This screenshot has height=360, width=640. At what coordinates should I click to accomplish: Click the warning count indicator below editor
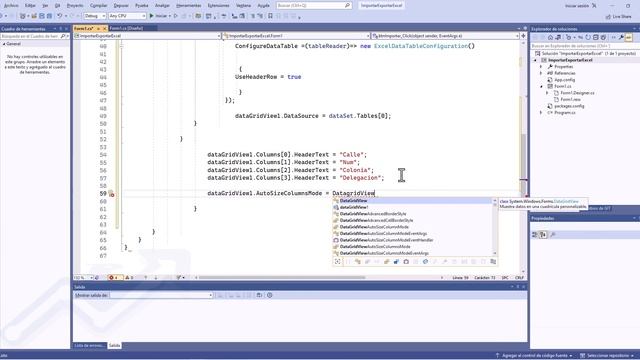[x=129, y=278]
